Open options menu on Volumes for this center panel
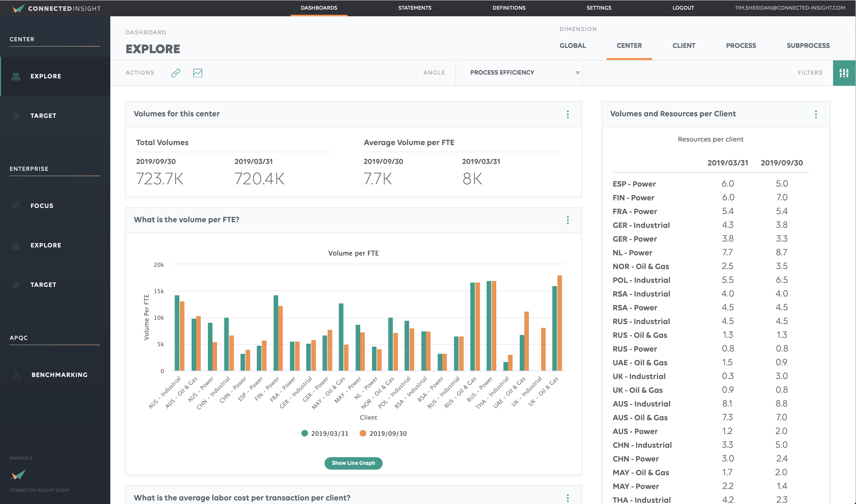The image size is (856, 504). (568, 115)
